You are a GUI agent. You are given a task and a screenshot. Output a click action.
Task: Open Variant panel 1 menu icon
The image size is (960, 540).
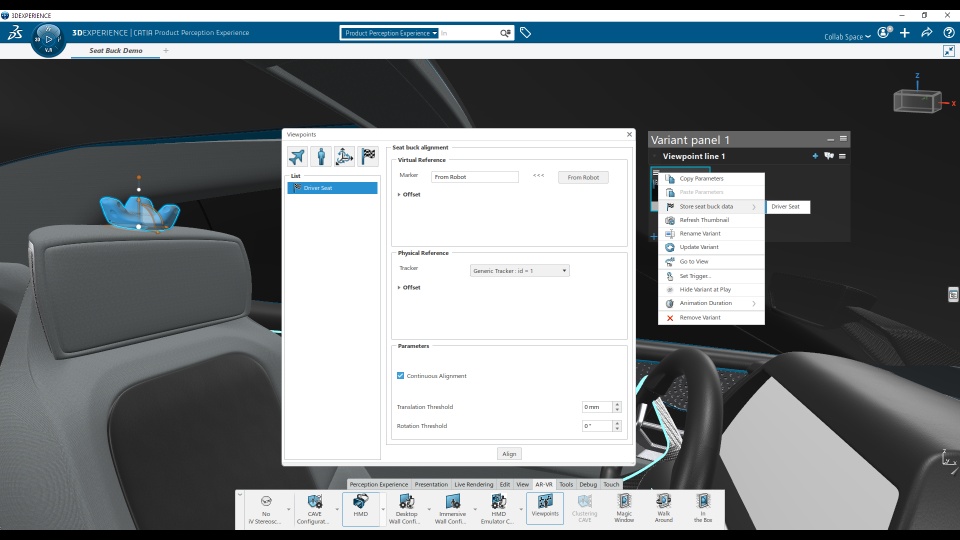(x=843, y=139)
